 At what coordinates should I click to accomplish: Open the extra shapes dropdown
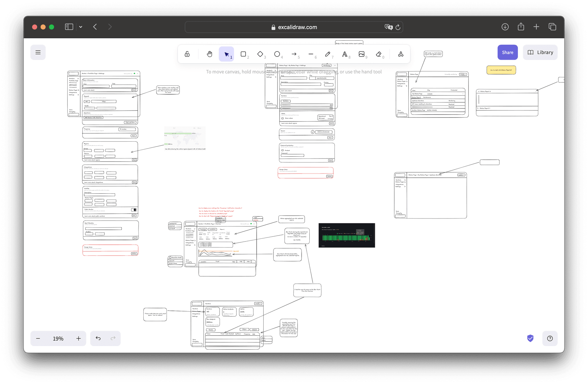[x=401, y=54]
